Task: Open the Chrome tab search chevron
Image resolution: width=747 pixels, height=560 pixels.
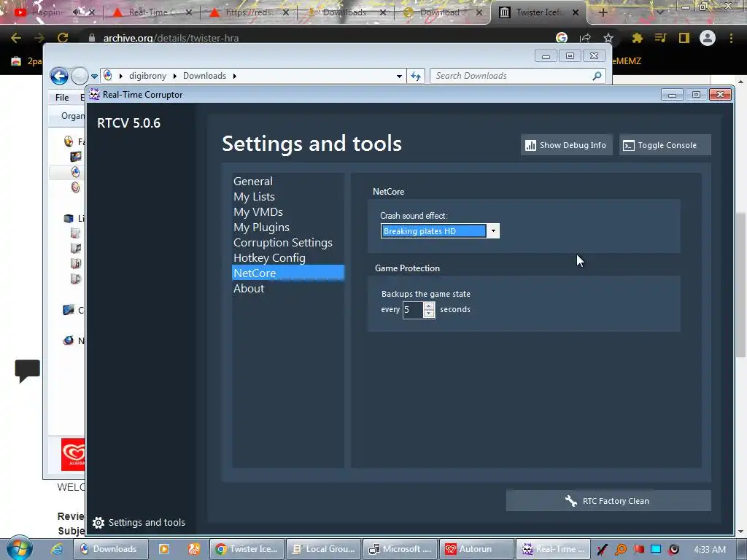Action: coord(659,12)
